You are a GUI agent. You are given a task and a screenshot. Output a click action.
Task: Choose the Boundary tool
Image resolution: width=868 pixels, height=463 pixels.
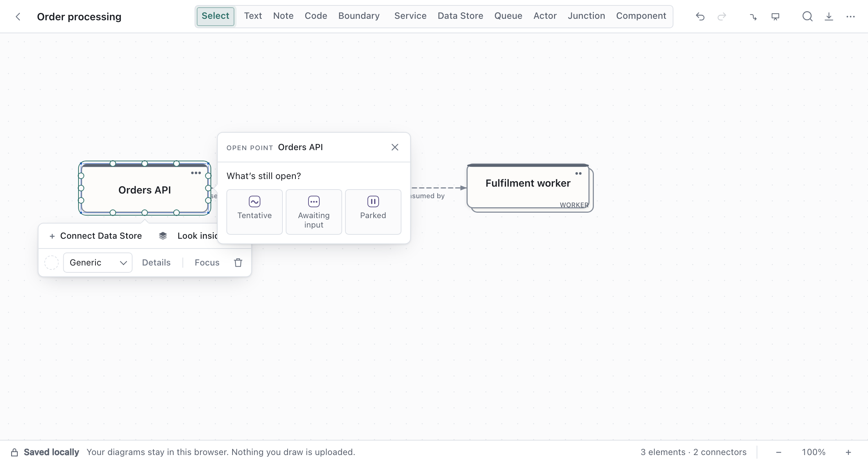359,16
